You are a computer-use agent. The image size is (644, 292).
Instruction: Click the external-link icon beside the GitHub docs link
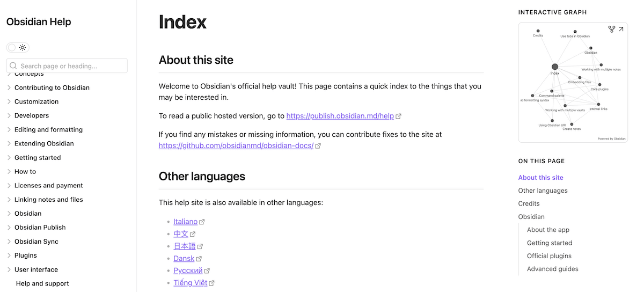(x=318, y=146)
